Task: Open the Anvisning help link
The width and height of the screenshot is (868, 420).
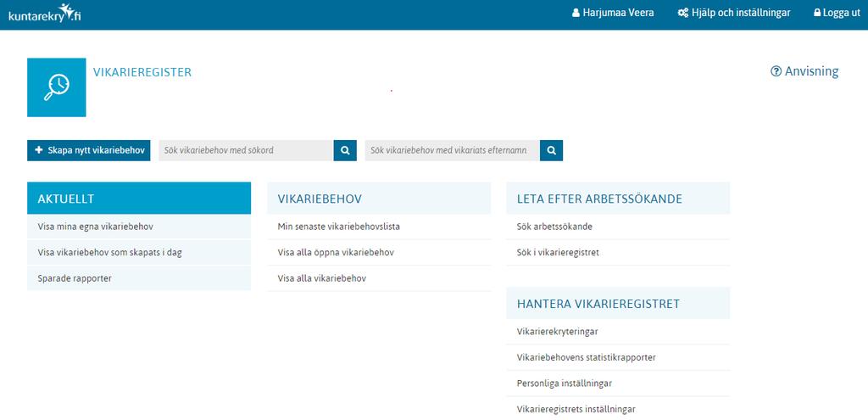Action: click(x=804, y=71)
